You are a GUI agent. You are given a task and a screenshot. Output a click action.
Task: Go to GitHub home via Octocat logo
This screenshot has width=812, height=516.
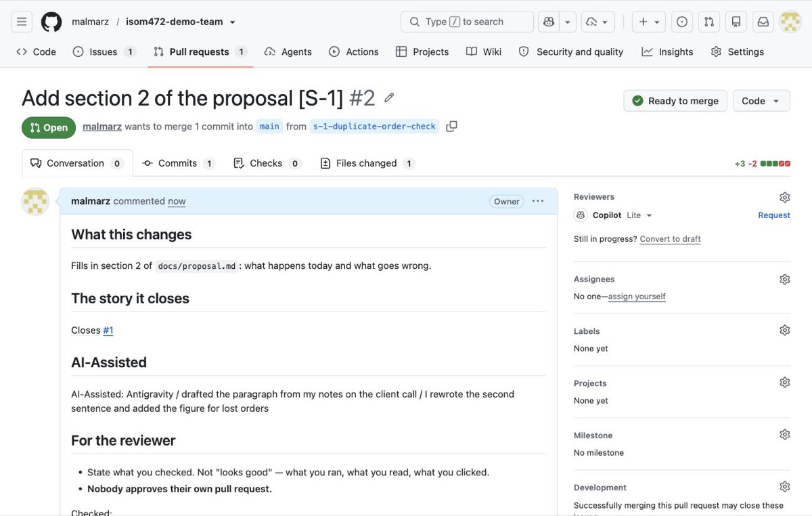(51, 22)
